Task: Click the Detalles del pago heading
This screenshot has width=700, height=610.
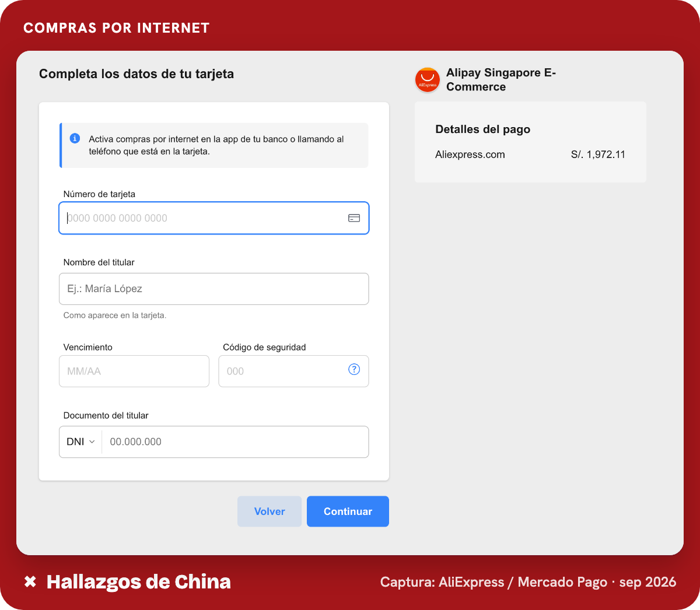Action: [483, 129]
